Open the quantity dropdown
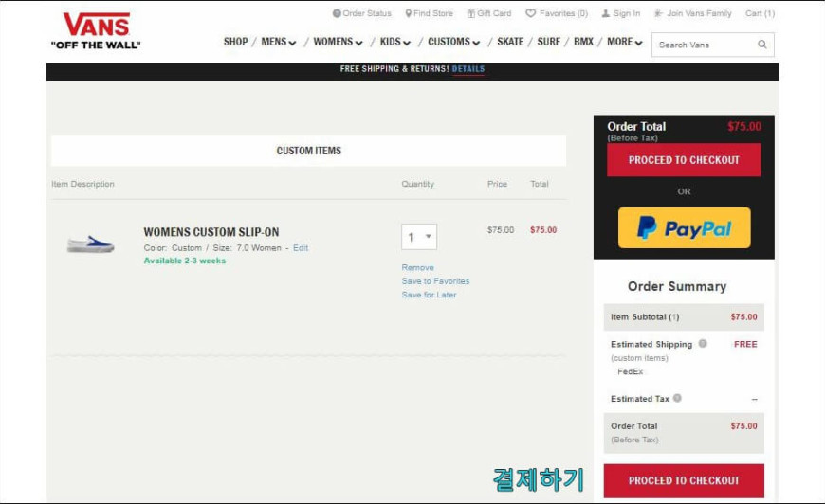This screenshot has height=504, width=825. pos(419,237)
